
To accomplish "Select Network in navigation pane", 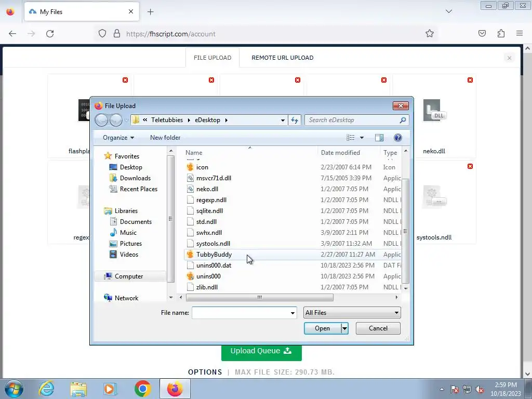I will 126,298.
